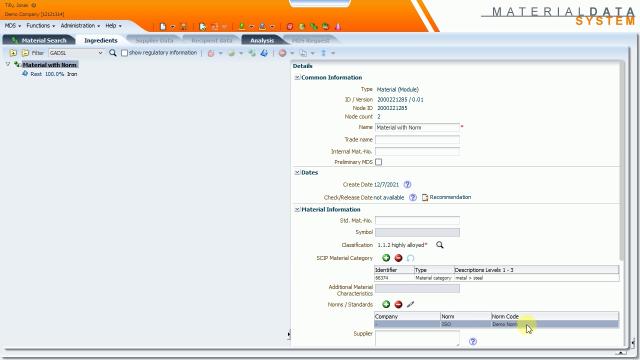This screenshot has height=360, width=640.
Task: Click the Name input field
Action: [x=417, y=127]
